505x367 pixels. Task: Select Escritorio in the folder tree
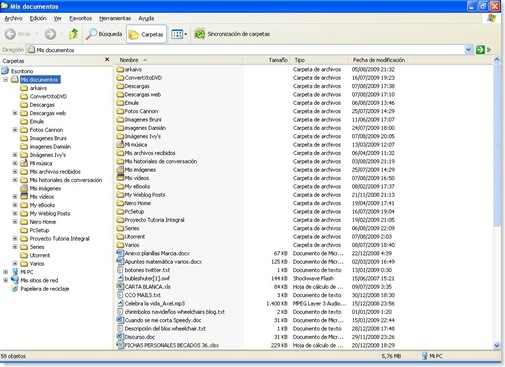(22, 71)
